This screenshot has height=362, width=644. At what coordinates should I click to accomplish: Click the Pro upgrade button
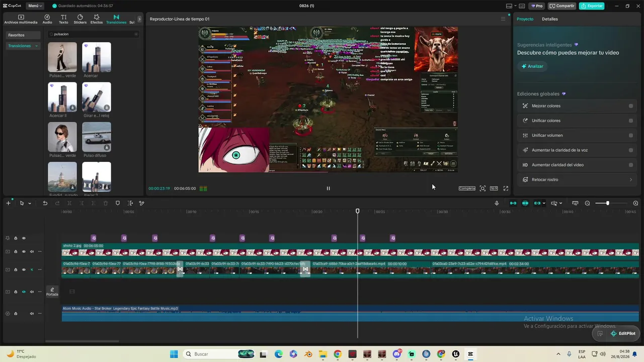pyautogui.click(x=536, y=6)
